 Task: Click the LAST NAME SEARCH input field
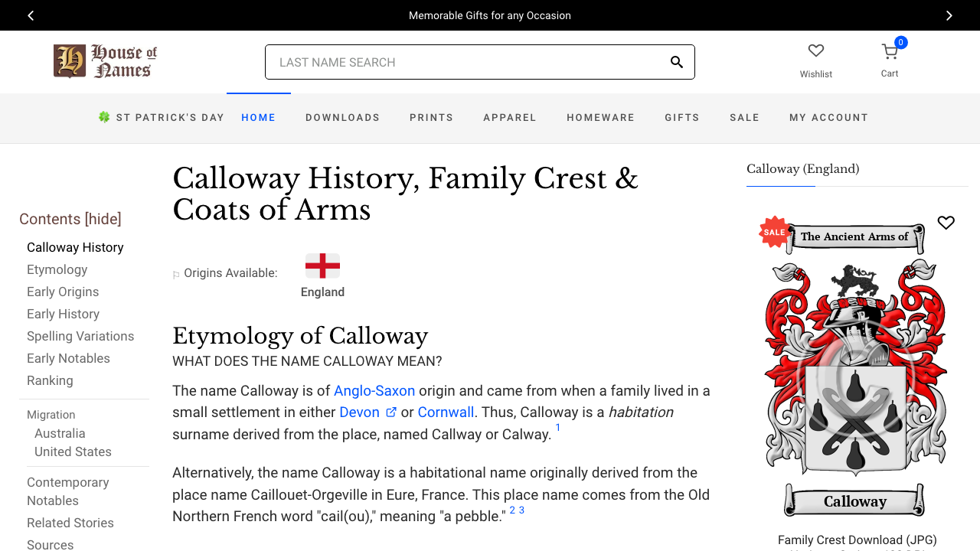pos(459,62)
